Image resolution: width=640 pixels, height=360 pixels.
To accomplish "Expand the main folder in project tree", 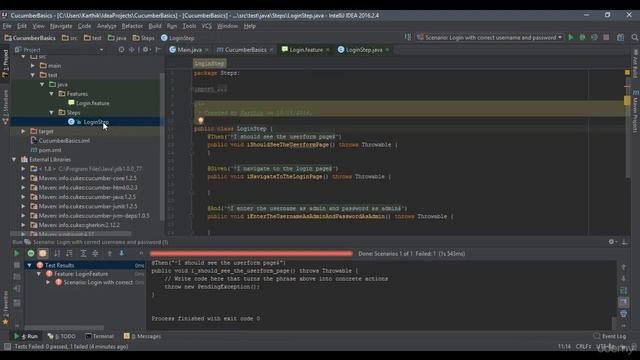I will coord(33,66).
